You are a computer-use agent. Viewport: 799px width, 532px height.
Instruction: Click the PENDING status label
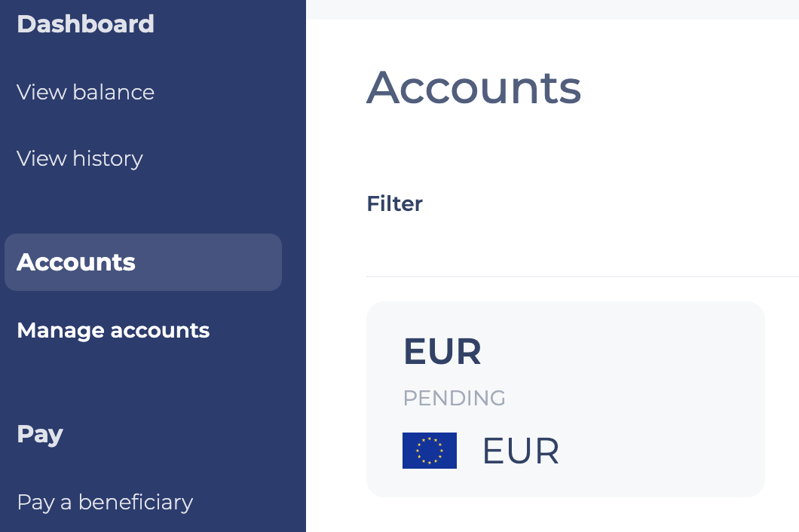point(454,398)
